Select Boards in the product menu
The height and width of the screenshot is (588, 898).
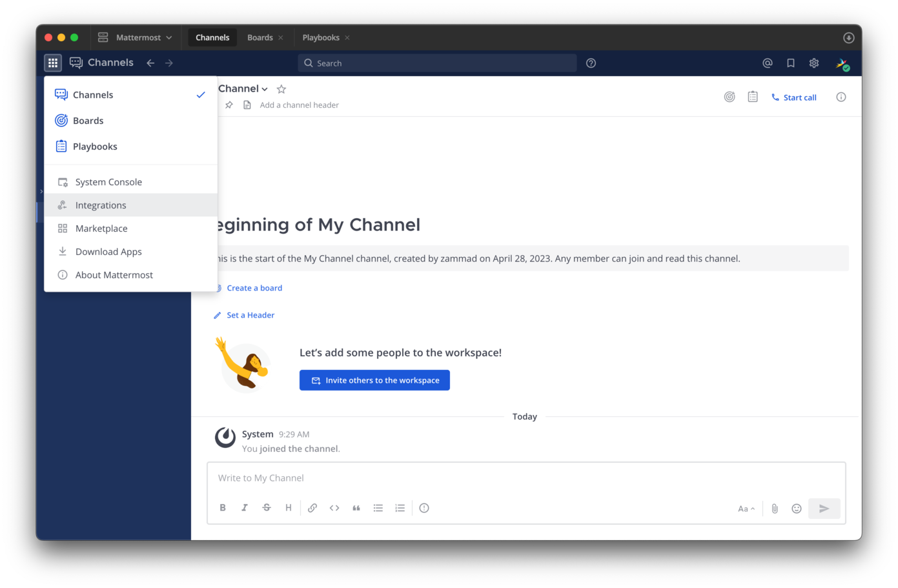pos(131,121)
